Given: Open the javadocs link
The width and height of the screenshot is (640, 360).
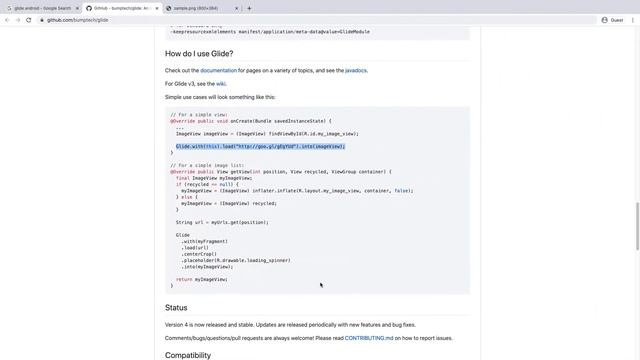Looking at the screenshot, I should [x=356, y=71].
